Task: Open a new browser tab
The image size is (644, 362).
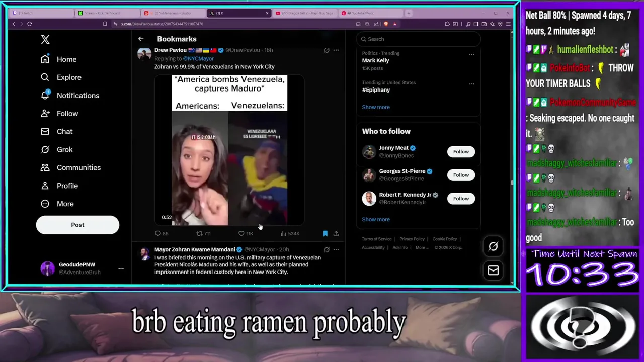Action: click(409, 13)
